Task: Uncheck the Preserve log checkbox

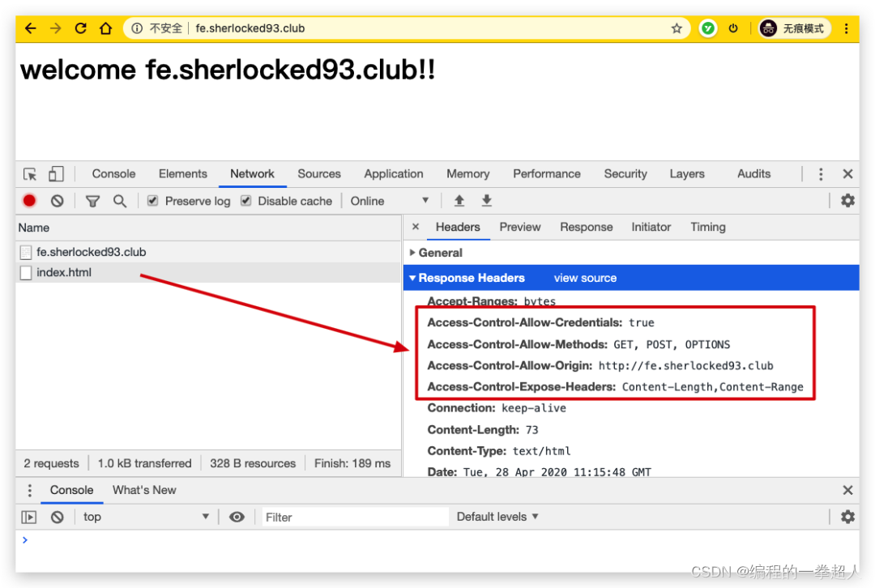Action: click(152, 201)
